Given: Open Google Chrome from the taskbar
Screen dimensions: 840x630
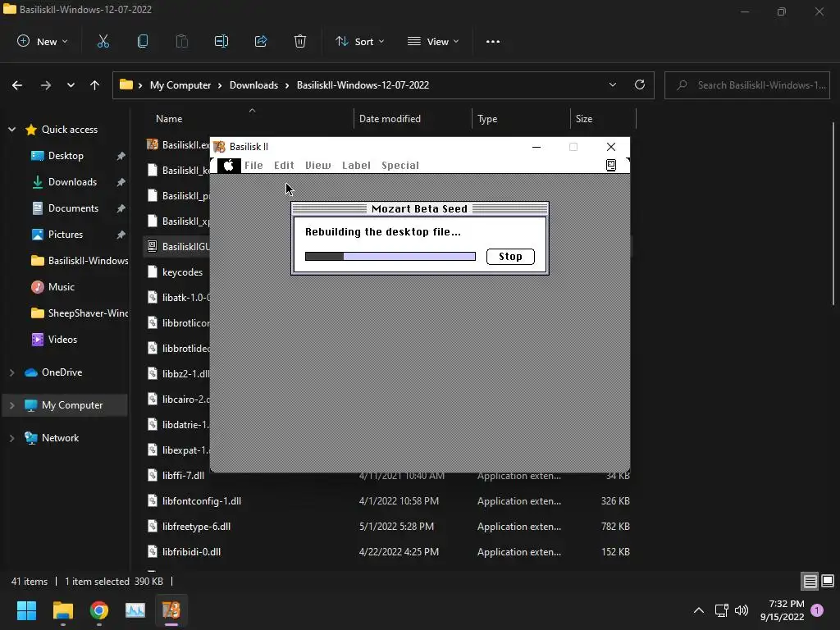Looking at the screenshot, I should [99, 610].
